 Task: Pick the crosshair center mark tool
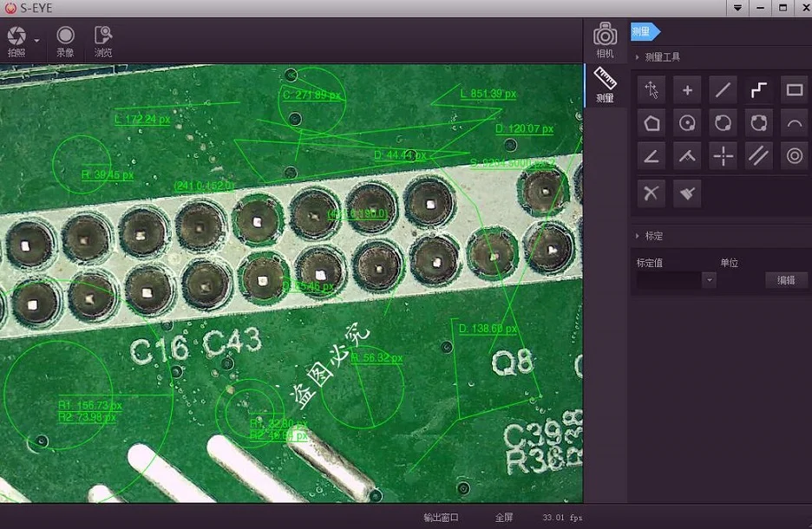coord(723,156)
